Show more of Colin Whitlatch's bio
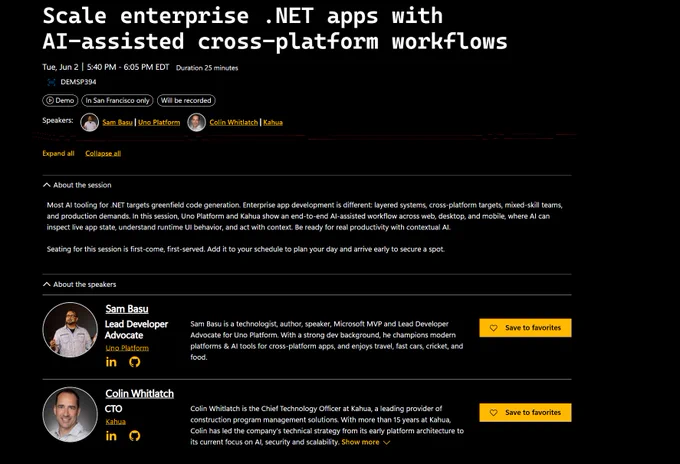This screenshot has height=464, width=680. pyautogui.click(x=366, y=442)
